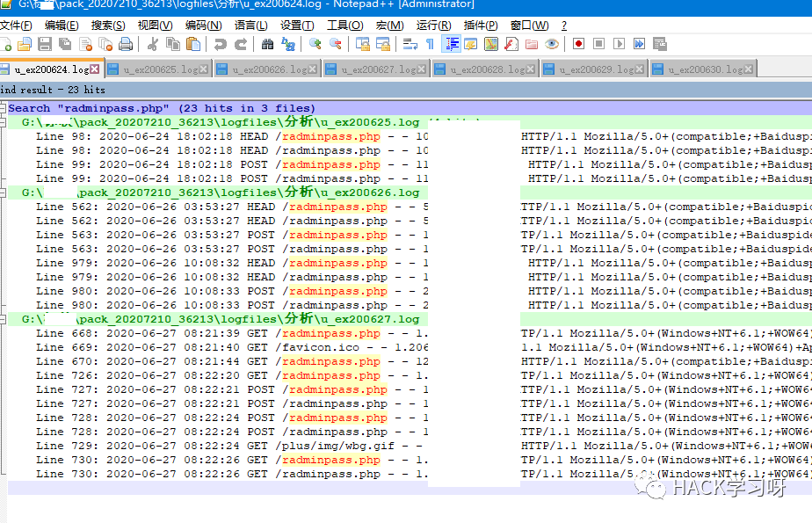Collapse the u_ex200627.log results group
The image size is (812, 523).
(x=3, y=319)
